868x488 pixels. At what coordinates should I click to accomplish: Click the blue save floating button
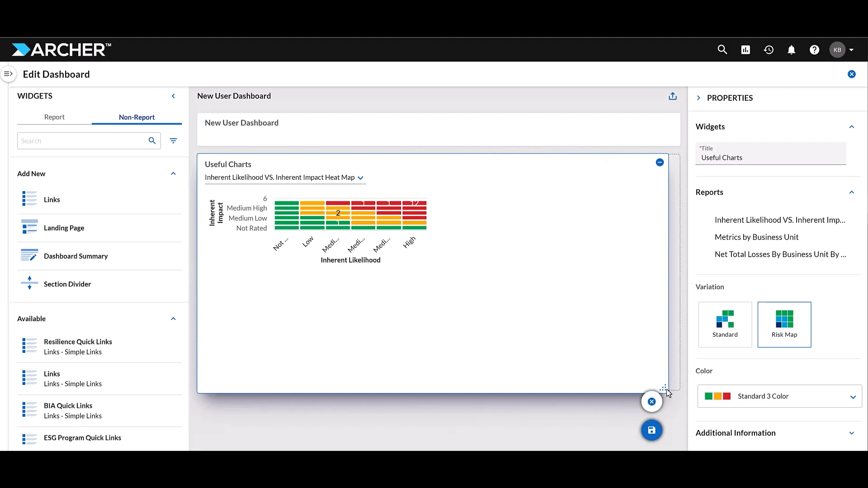coord(651,430)
